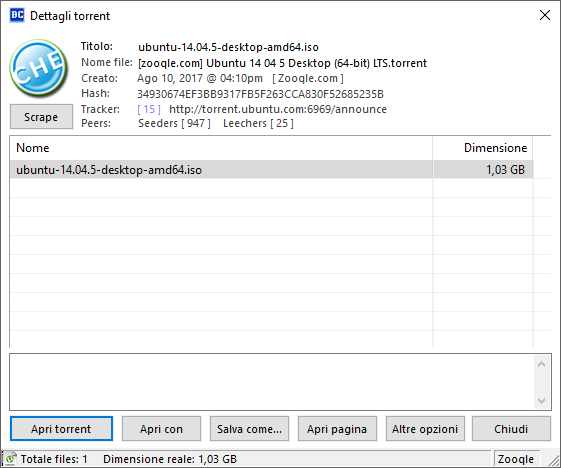Open the Apri con options
561x468 pixels.
coord(161,429)
